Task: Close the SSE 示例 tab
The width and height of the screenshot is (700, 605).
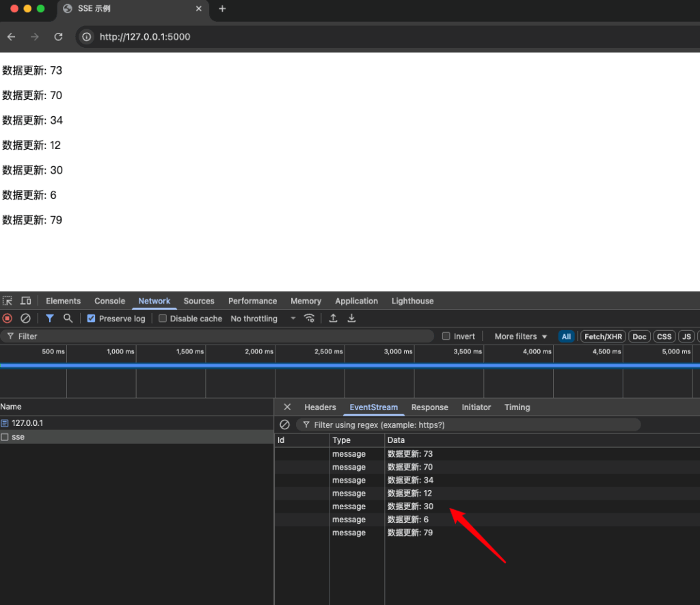Action: pyautogui.click(x=199, y=8)
